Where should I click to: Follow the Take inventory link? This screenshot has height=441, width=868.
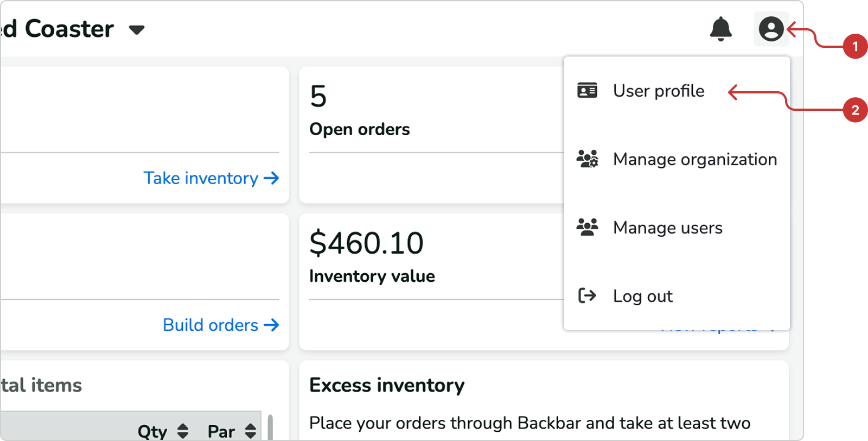211,178
